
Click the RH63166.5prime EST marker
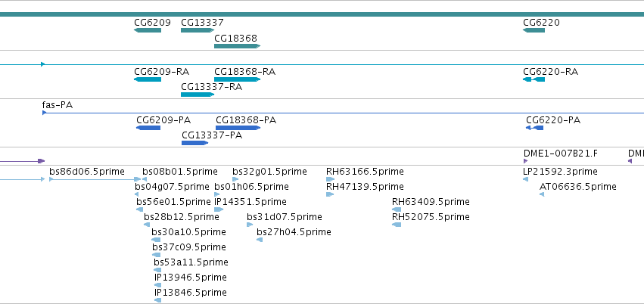coord(330,179)
